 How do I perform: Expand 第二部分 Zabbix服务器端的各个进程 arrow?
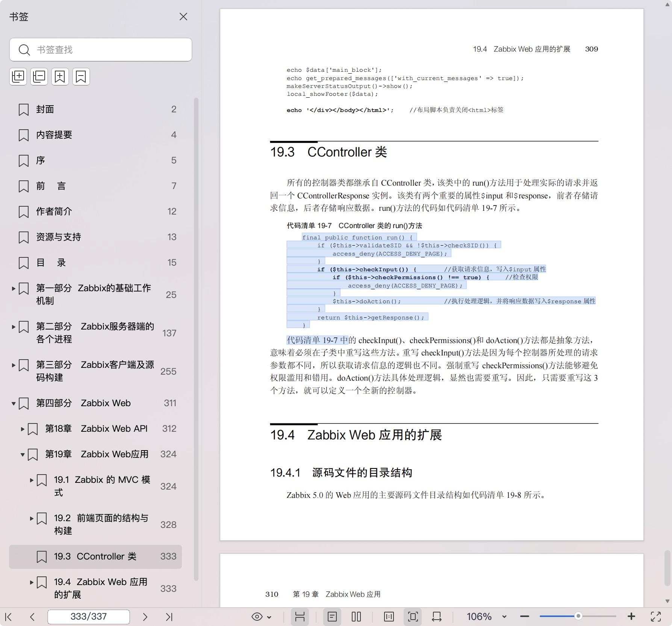click(x=14, y=327)
